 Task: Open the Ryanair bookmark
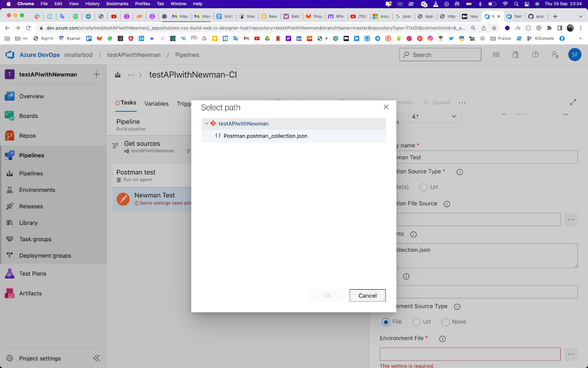tap(70, 38)
